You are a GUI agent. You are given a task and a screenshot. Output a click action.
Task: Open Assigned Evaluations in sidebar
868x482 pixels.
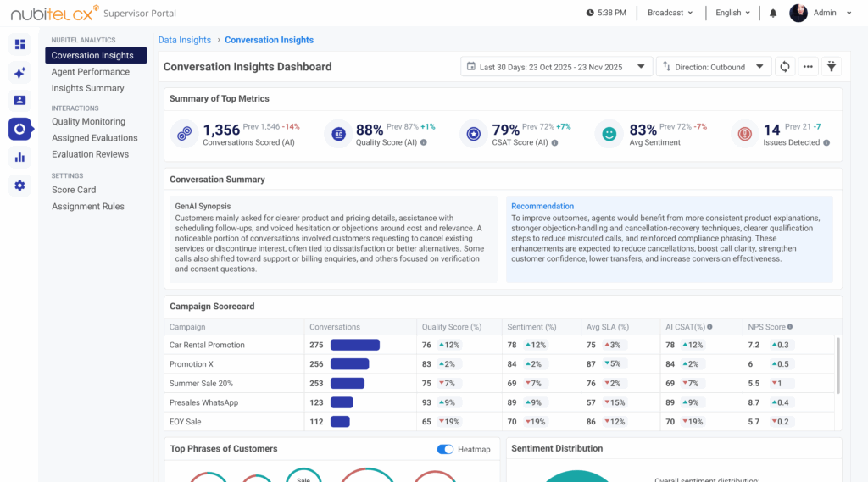point(95,138)
